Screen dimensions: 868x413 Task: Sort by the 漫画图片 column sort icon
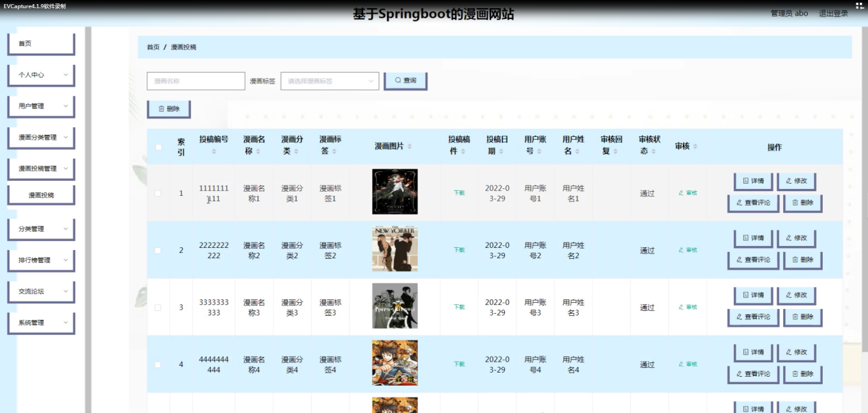(410, 147)
